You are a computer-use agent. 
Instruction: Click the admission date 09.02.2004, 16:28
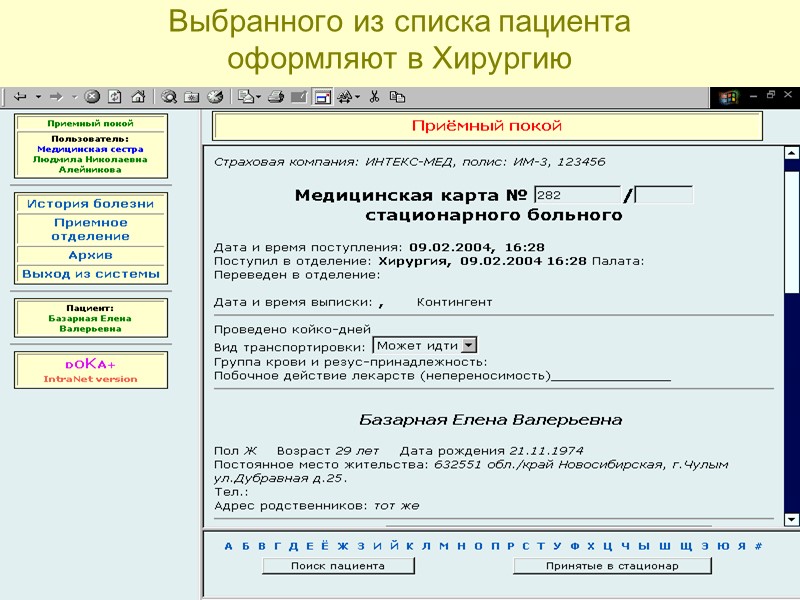(477, 247)
